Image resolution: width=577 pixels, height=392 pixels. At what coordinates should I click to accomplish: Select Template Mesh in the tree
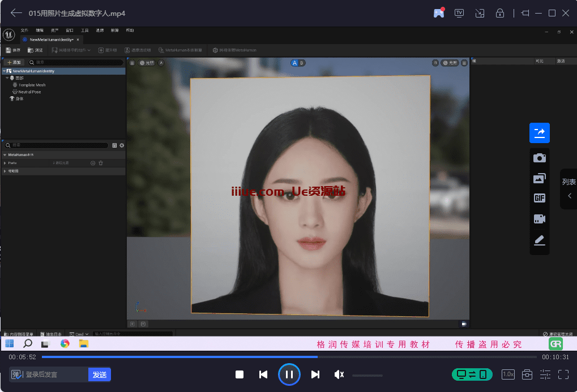point(32,85)
